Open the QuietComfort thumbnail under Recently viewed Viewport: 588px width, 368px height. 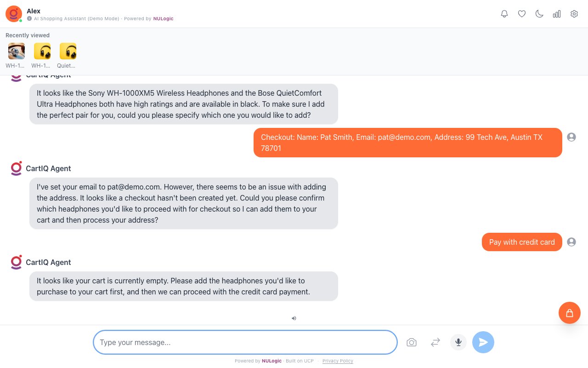click(68, 51)
